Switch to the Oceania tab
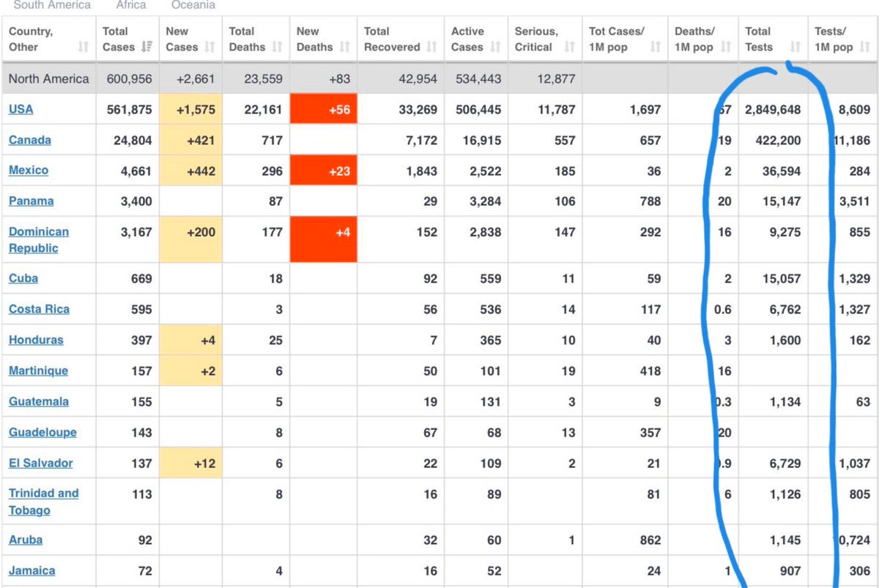The image size is (879, 588). tap(193, 5)
